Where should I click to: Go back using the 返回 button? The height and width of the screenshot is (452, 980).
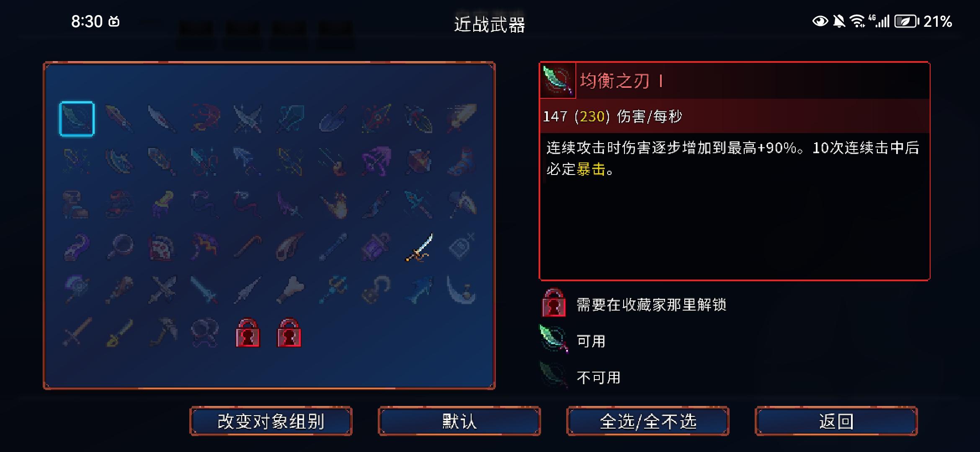point(836,421)
